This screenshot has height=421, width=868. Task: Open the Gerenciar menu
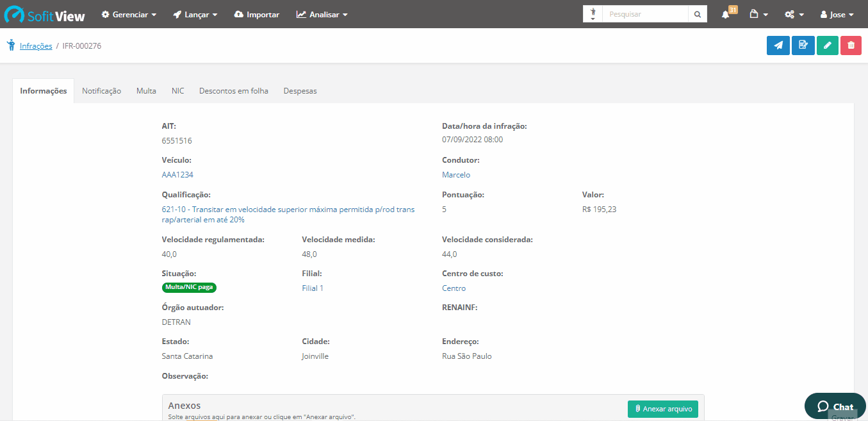click(129, 14)
